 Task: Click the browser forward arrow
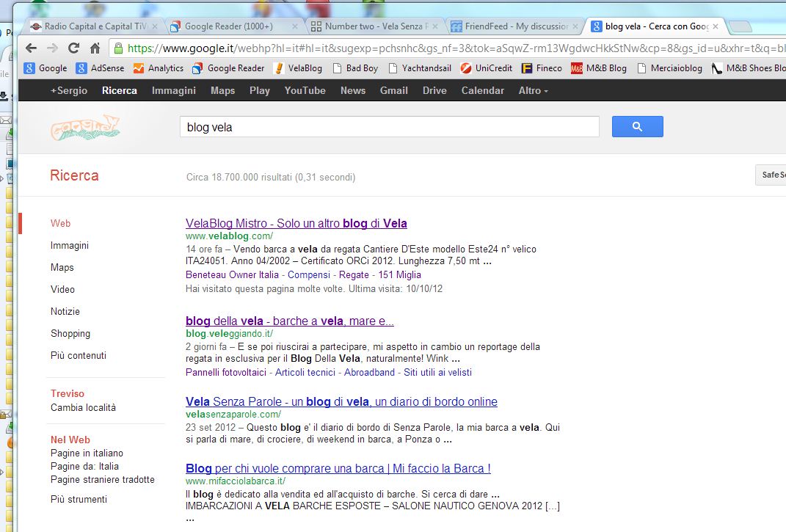pyautogui.click(x=52, y=48)
